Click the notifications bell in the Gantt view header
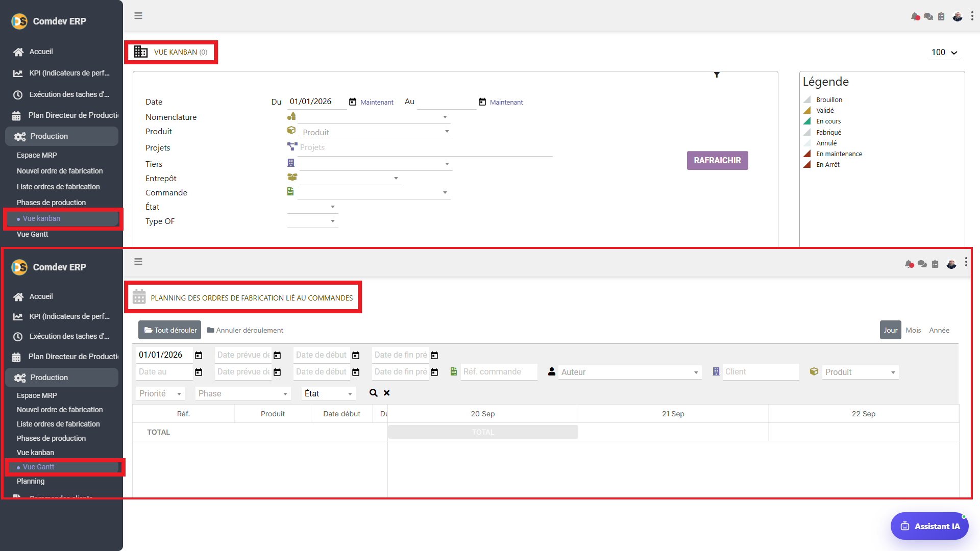Image resolution: width=980 pixels, height=551 pixels. pos(909,264)
